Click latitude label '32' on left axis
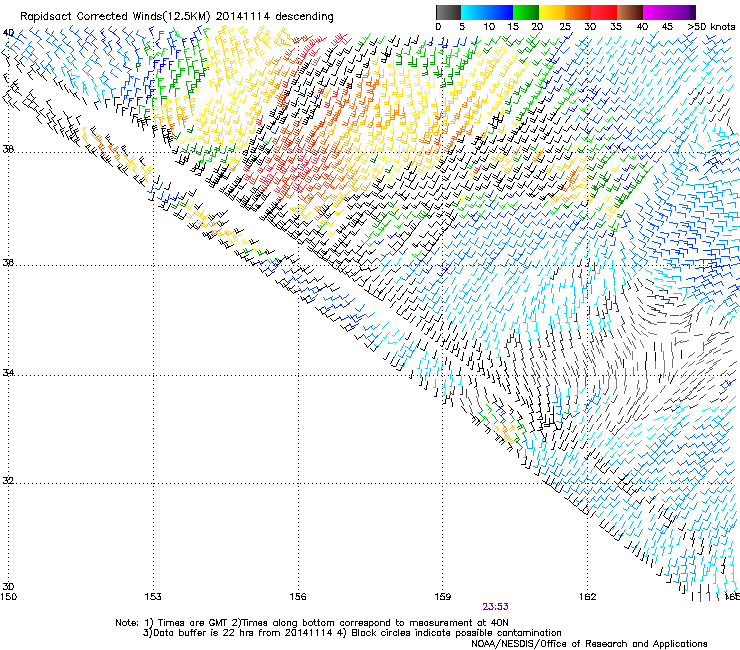This screenshot has width=740, height=650. pyautogui.click(x=8, y=481)
